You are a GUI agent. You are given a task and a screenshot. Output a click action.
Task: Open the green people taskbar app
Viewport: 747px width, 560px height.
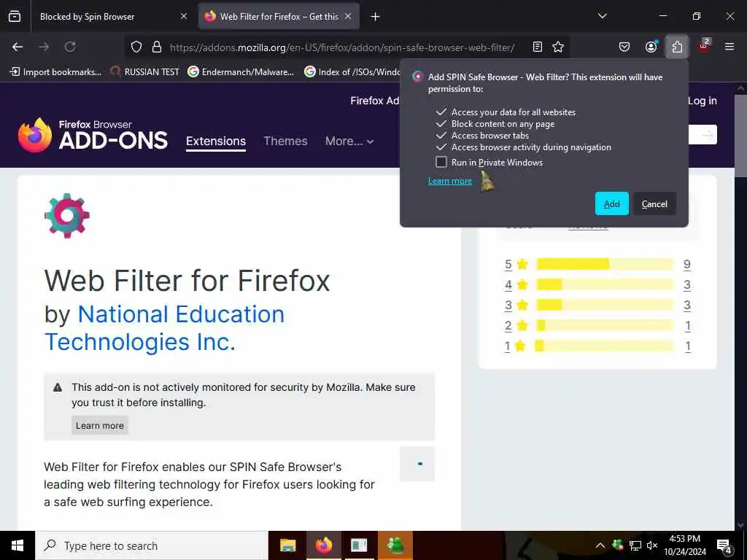tap(395, 545)
